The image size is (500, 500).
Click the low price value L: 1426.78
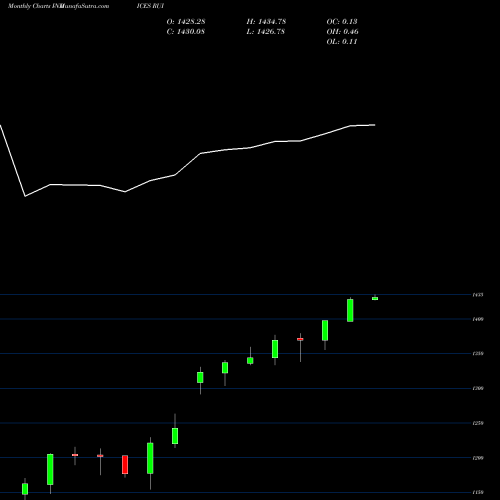[x=265, y=32]
